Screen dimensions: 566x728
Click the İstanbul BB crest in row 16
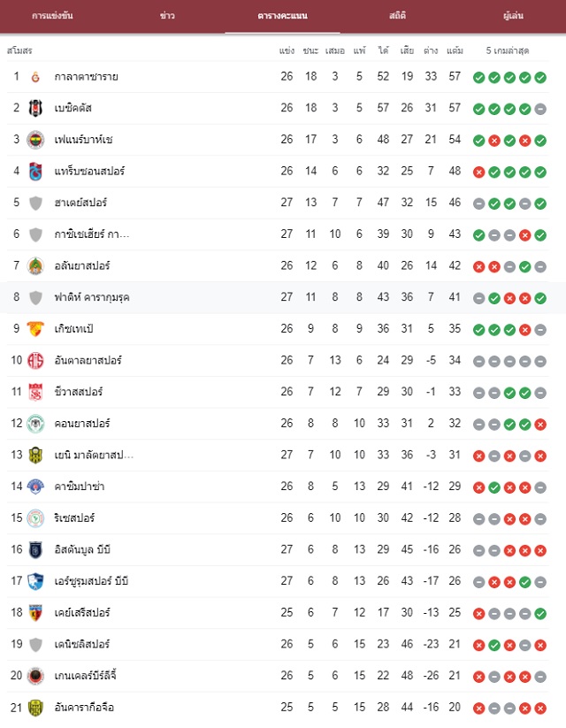(35, 550)
